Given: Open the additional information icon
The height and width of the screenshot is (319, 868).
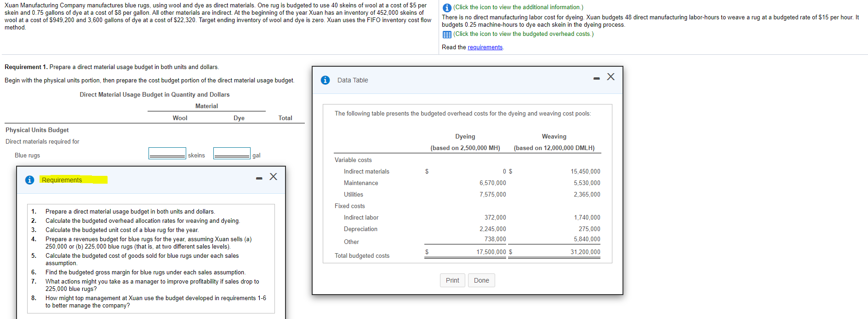Looking at the screenshot, I should pyautogui.click(x=446, y=8).
